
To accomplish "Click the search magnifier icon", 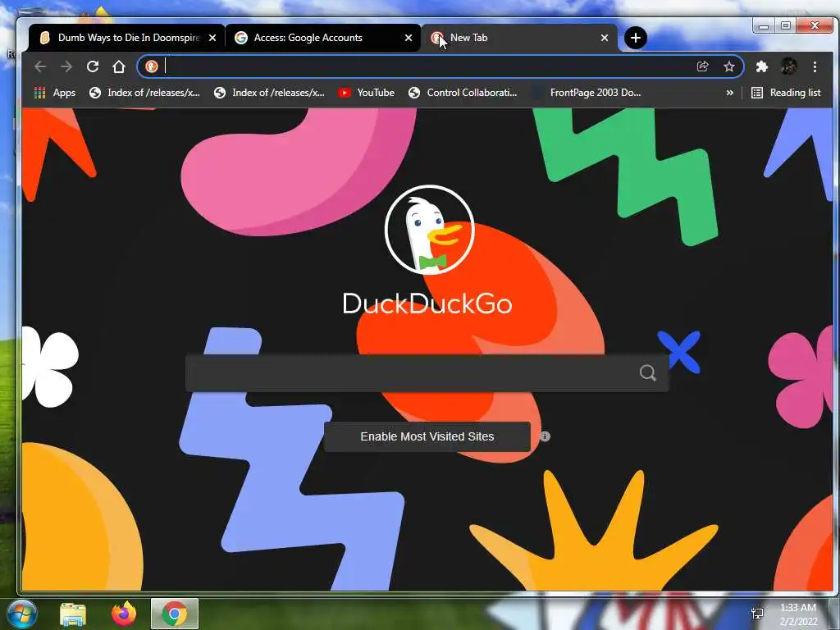I will [x=648, y=372].
